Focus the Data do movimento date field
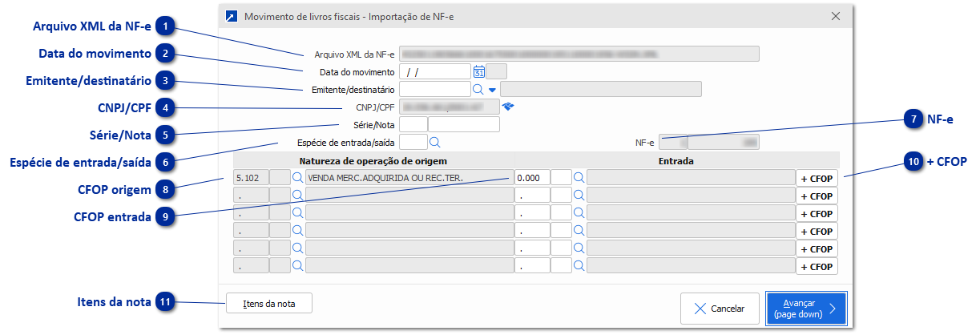Viewport: 980px width, 335px height. (434, 71)
